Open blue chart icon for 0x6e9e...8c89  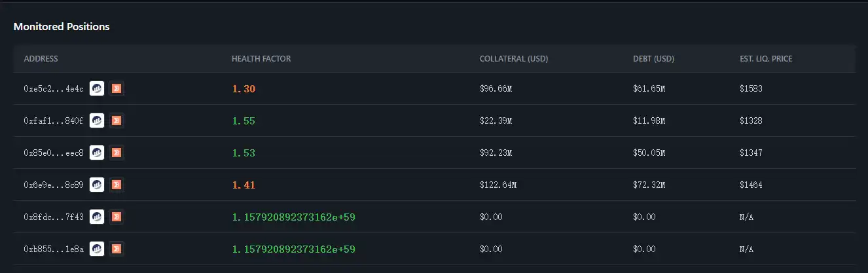pyautogui.click(x=97, y=185)
